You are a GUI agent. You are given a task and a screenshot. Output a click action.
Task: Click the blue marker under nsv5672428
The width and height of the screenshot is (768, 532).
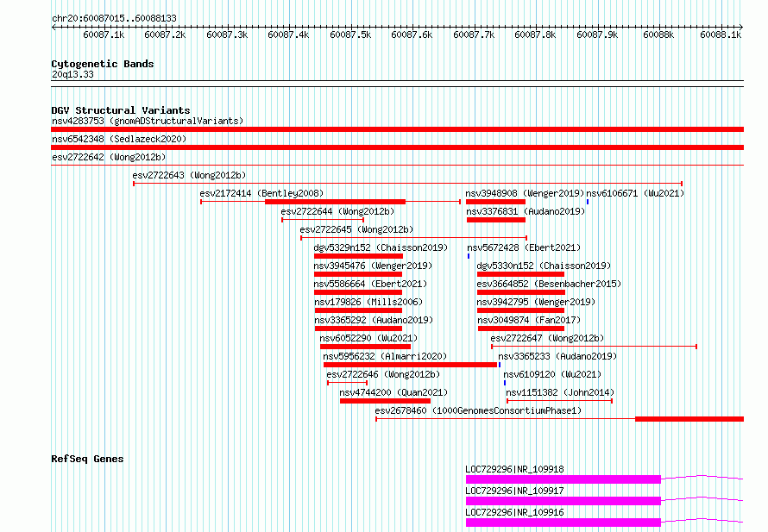tap(469, 256)
